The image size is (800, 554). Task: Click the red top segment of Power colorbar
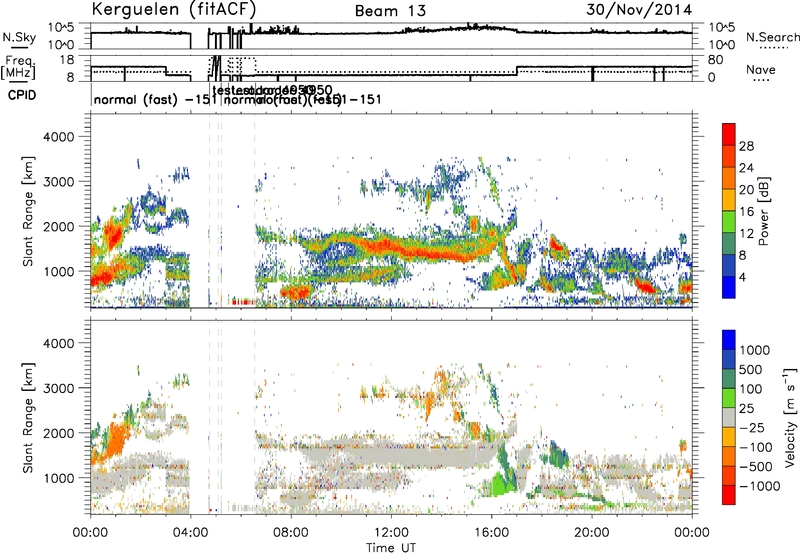729,134
